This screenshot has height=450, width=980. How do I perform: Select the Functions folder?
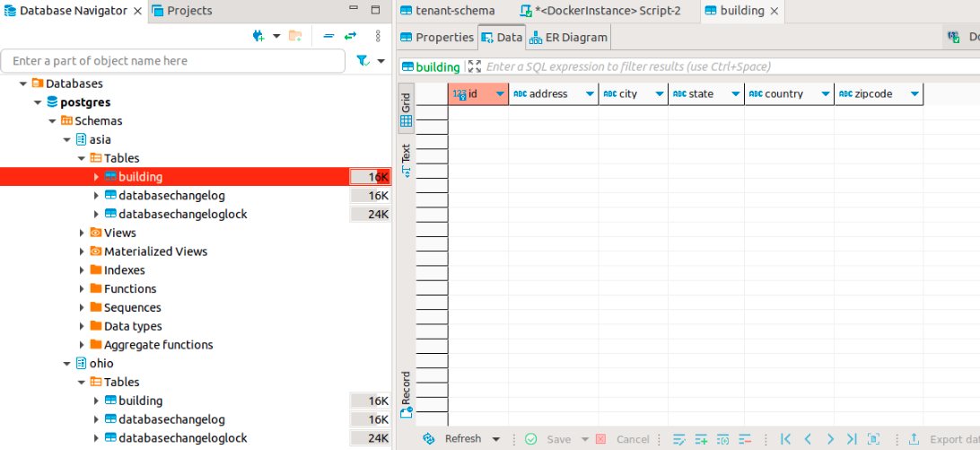coord(130,288)
